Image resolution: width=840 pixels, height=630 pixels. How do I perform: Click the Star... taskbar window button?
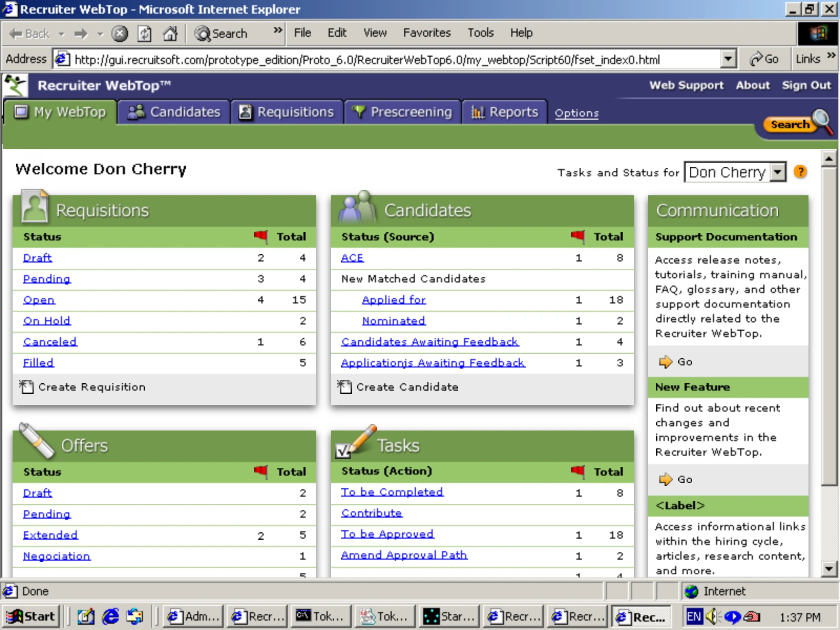[449, 616]
